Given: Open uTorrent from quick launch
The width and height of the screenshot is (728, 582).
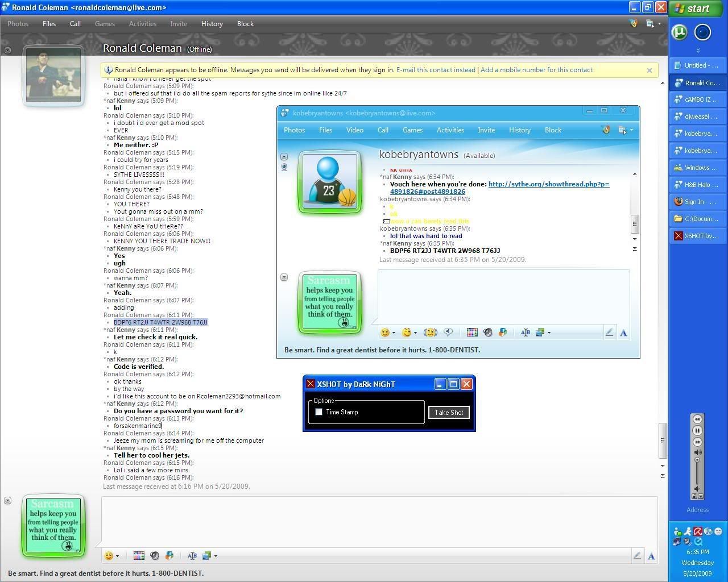Looking at the screenshot, I should 679,32.
